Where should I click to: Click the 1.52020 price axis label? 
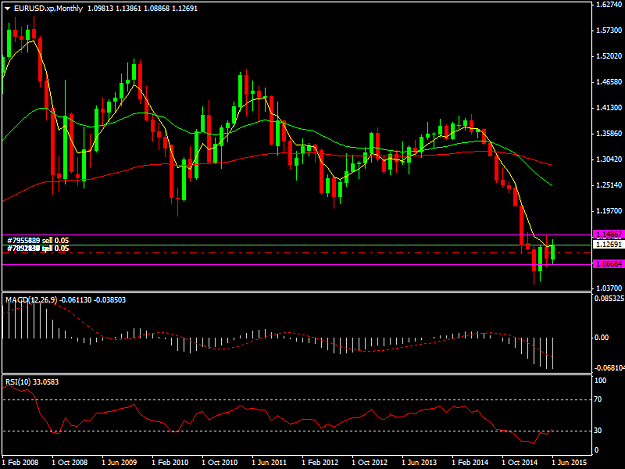pos(609,56)
